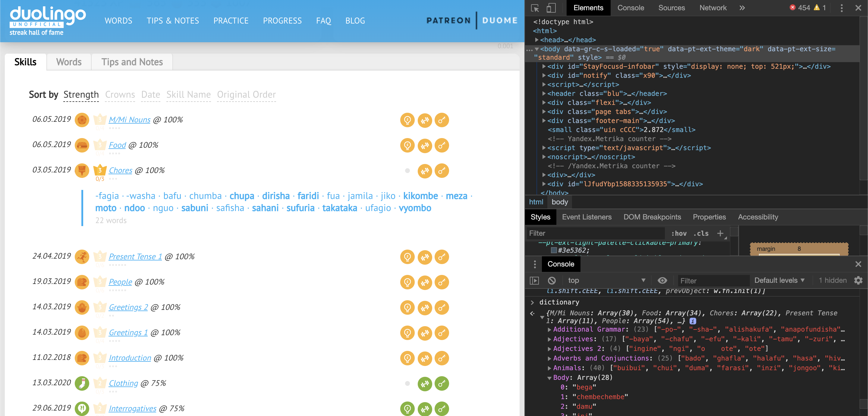Click the lightbulb icon for Greetings 1
The height and width of the screenshot is (416, 868).
[407, 333]
